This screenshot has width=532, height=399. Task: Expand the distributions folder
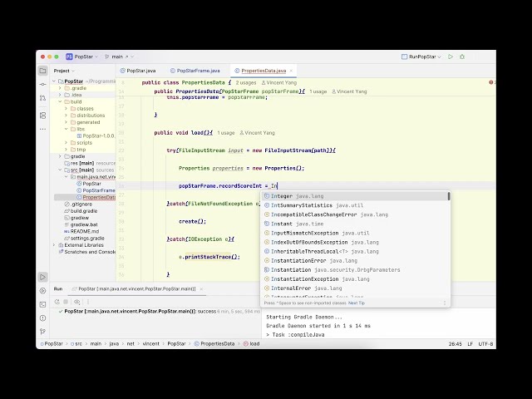tap(66, 116)
